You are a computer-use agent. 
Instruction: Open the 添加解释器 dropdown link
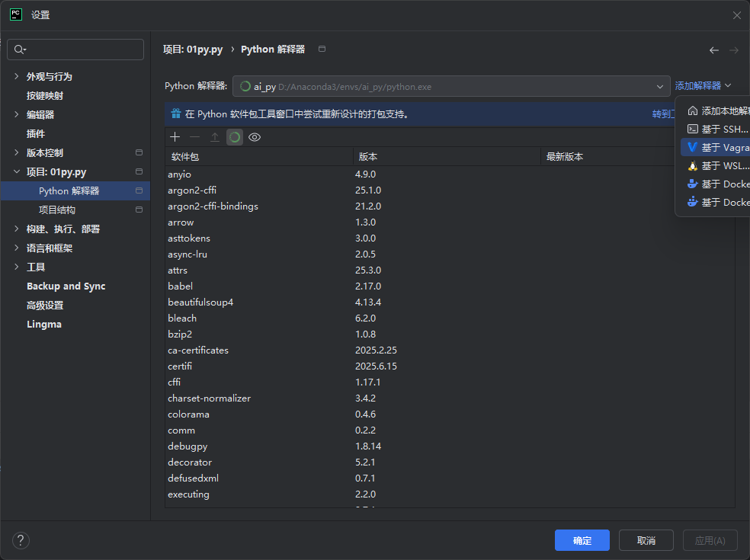point(703,85)
